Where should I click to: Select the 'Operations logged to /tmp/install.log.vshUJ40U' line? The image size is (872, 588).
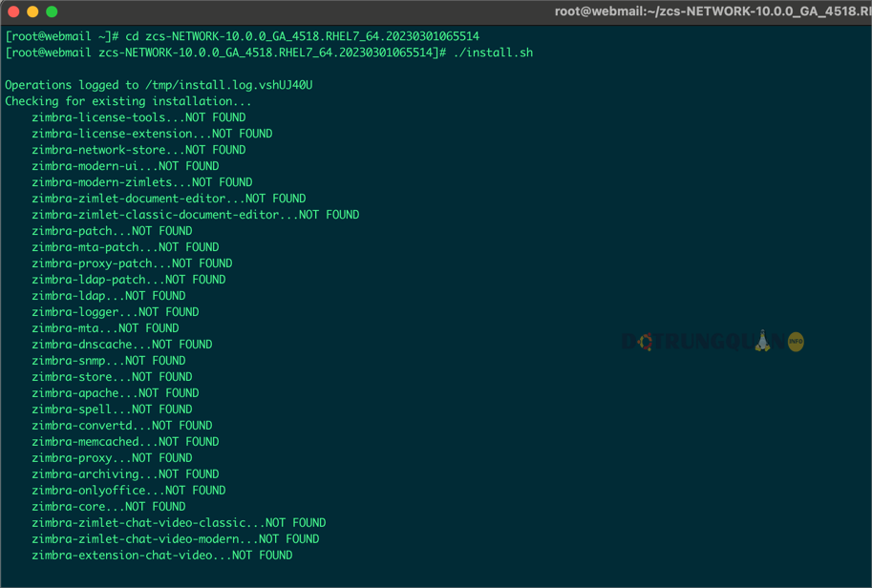159,85
